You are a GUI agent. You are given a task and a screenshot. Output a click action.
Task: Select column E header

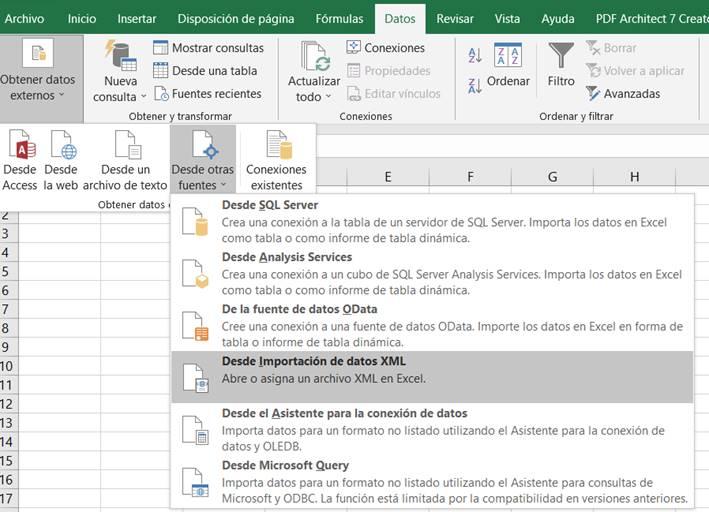(388, 177)
